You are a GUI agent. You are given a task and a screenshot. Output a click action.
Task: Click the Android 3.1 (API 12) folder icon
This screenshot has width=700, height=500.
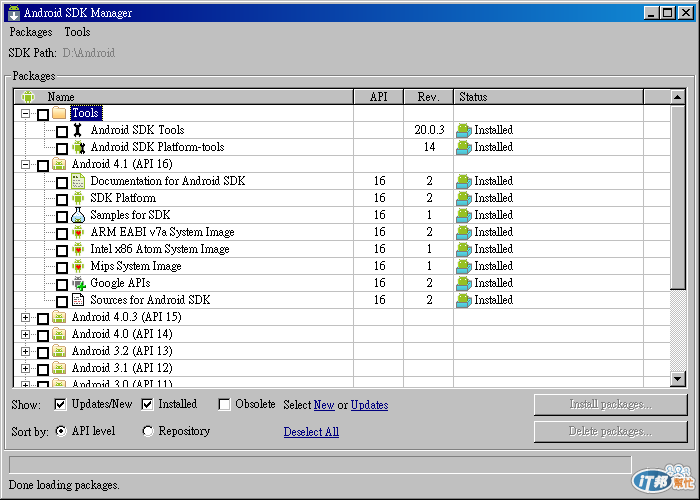[59, 368]
